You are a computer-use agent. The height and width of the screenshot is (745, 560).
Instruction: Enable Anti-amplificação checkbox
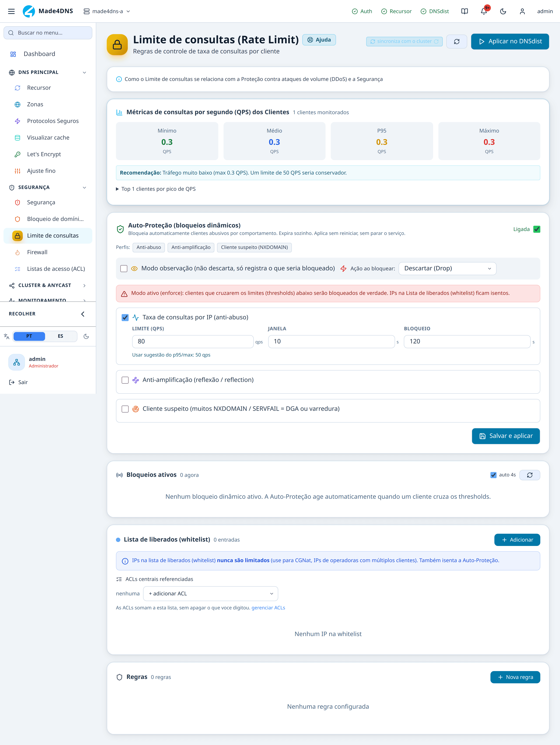click(125, 380)
